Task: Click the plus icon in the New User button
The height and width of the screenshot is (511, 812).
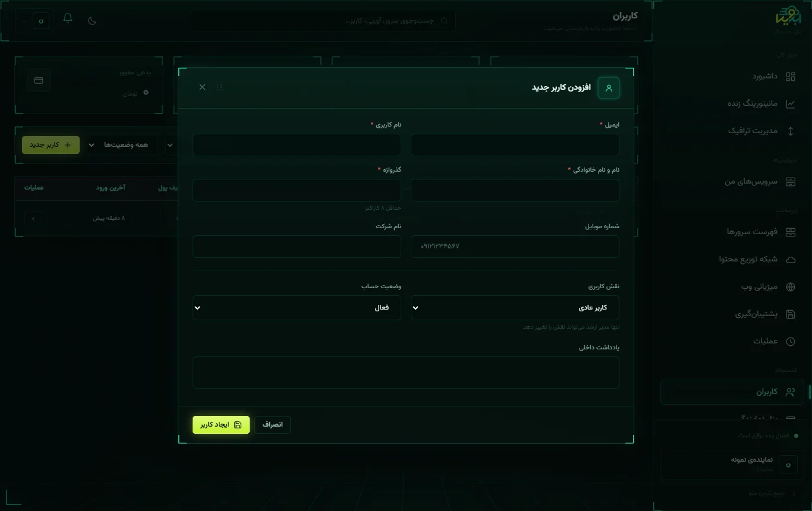Action: point(68,145)
